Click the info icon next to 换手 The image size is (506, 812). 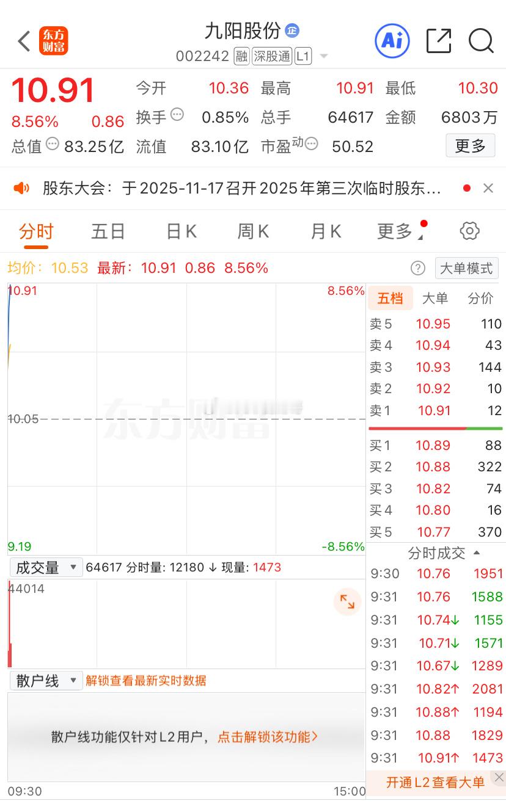(x=177, y=117)
